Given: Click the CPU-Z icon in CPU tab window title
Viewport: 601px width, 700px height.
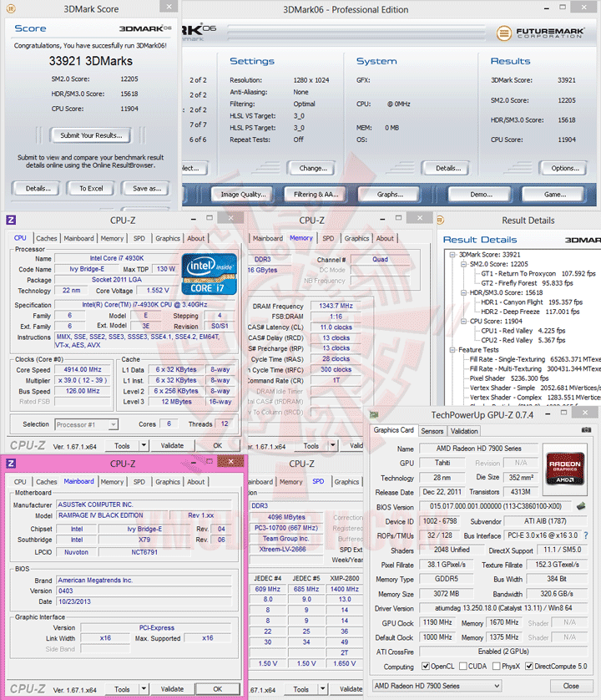Looking at the screenshot, I should (x=11, y=220).
